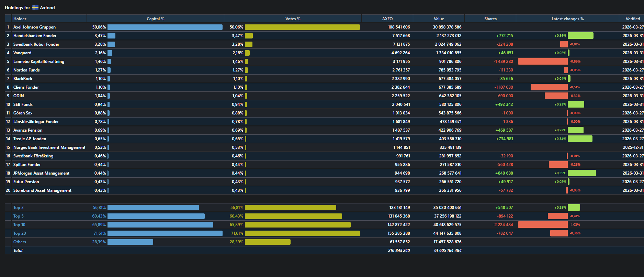This screenshot has width=644, height=277.
Task: Click the Vanguard holder name
Action: coord(22,53)
